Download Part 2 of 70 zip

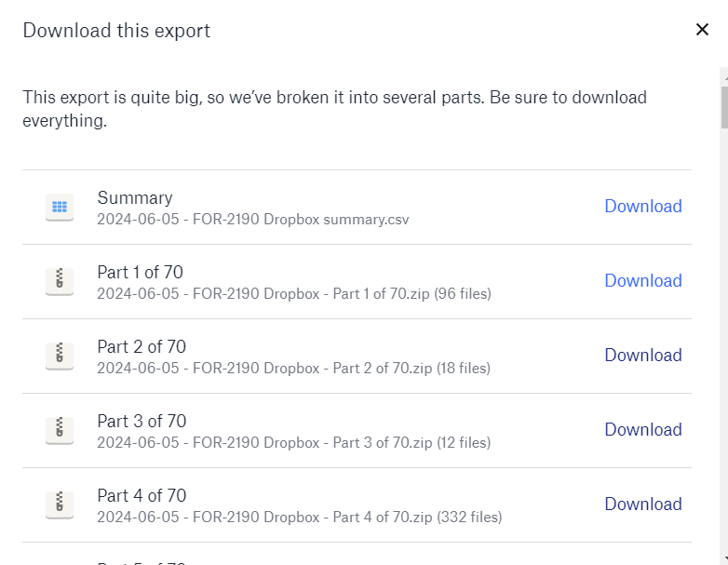pos(643,356)
